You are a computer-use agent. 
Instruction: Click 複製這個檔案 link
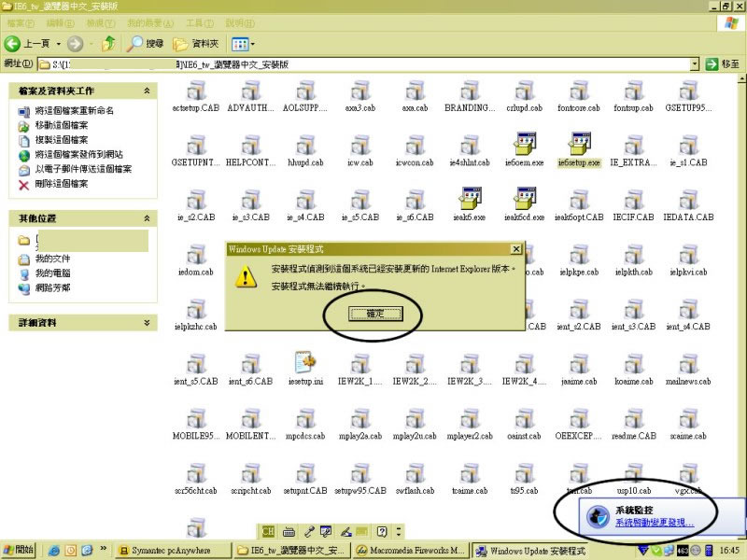coord(62,140)
